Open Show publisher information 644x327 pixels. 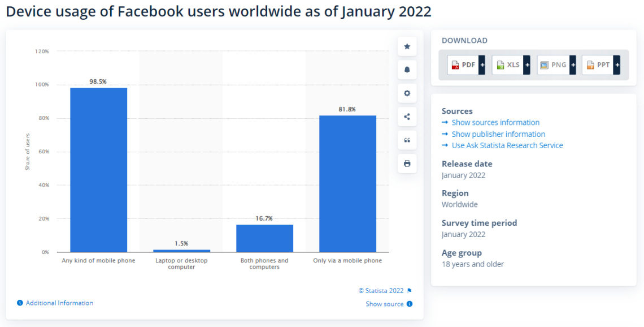(498, 134)
